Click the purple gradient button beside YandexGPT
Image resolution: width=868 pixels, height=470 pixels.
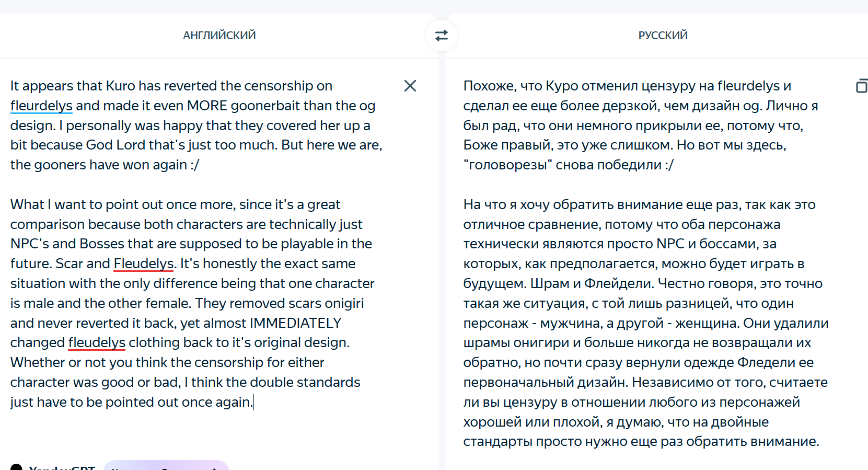click(x=166, y=465)
